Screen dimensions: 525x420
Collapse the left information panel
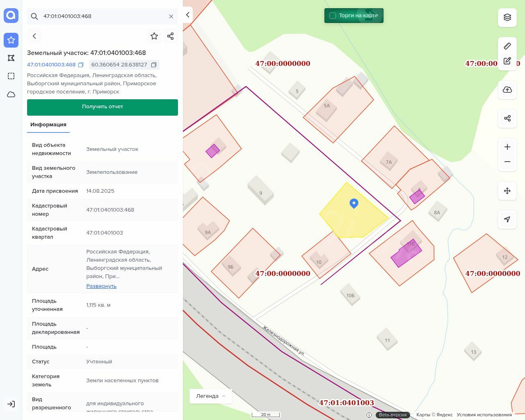tap(187, 15)
